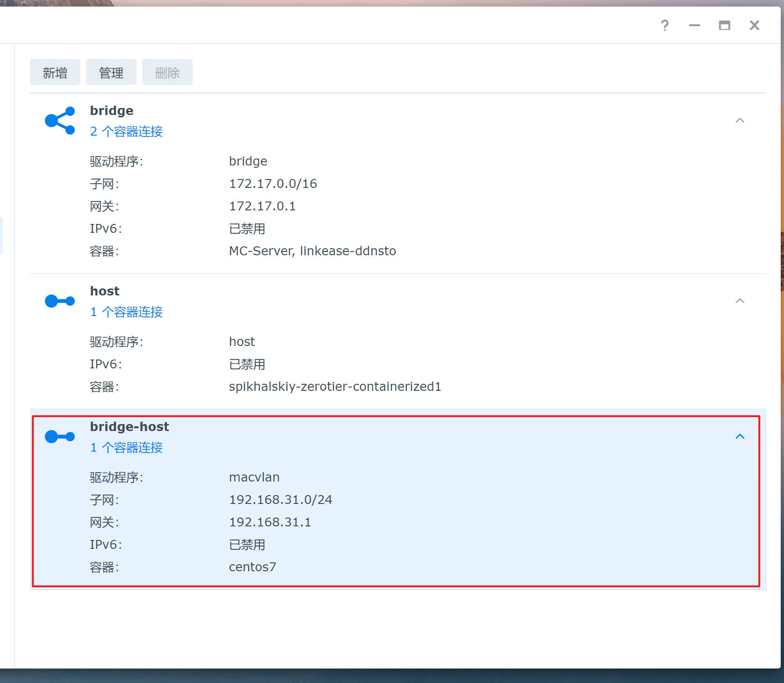Open the help question mark icon
The width and height of the screenshot is (784, 683).
tap(664, 25)
